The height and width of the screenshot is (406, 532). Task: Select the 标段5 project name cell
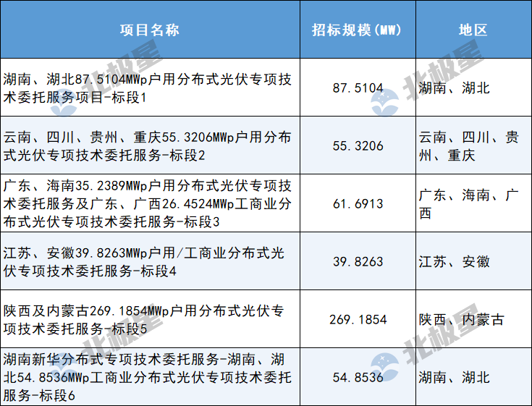(148, 319)
